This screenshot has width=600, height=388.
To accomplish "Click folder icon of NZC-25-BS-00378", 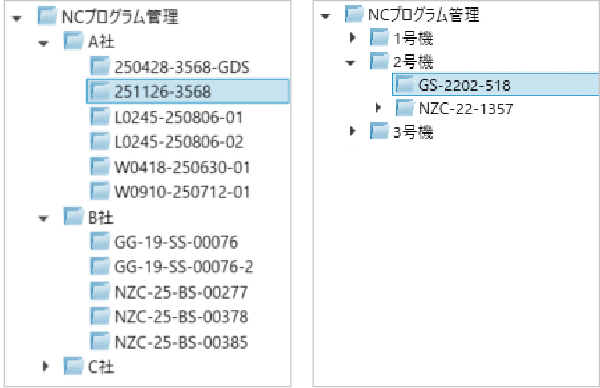I will coord(100,316).
